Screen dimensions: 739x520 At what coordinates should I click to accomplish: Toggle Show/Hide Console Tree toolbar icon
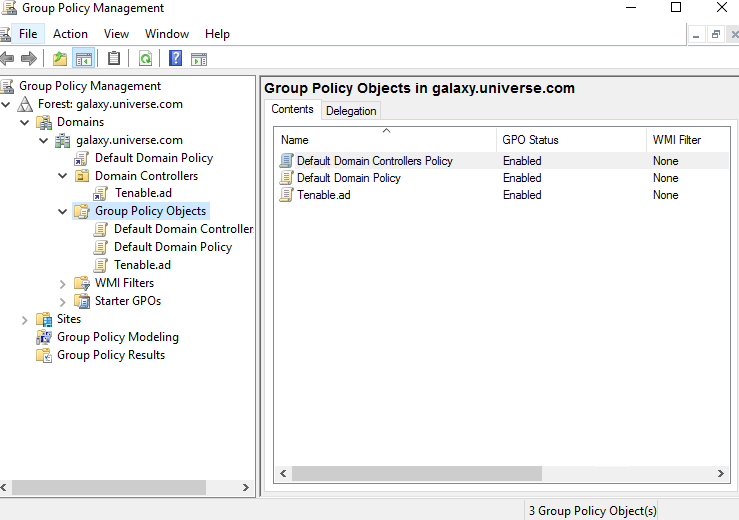pyautogui.click(x=83, y=59)
